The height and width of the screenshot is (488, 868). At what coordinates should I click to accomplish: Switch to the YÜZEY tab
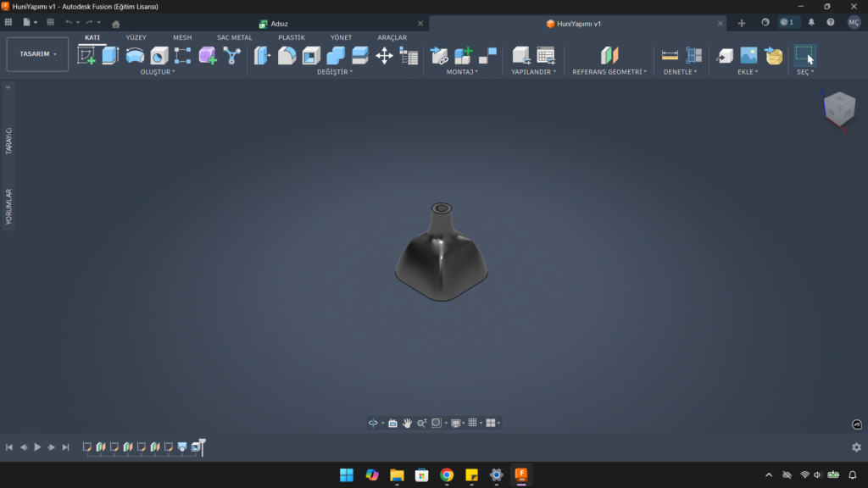point(136,37)
